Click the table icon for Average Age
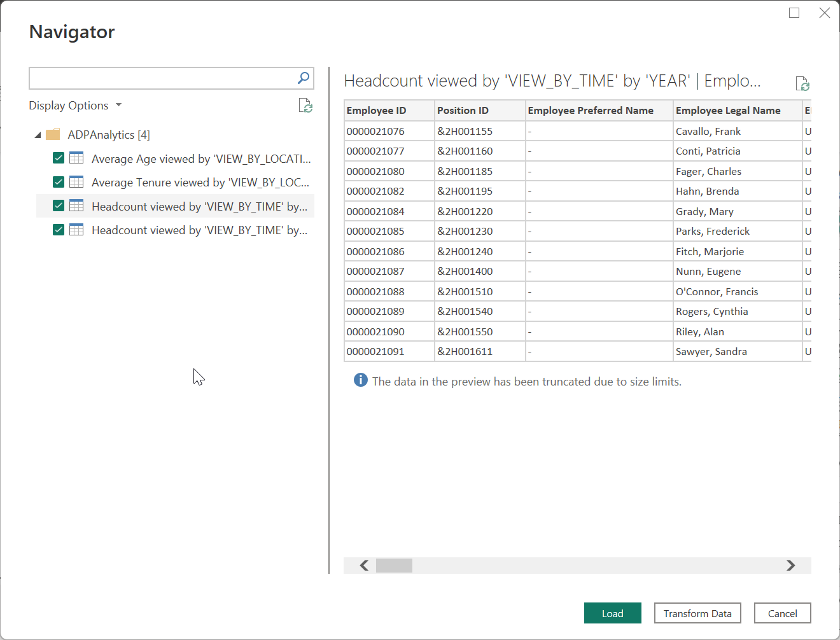This screenshot has height=640, width=840. tap(76, 158)
